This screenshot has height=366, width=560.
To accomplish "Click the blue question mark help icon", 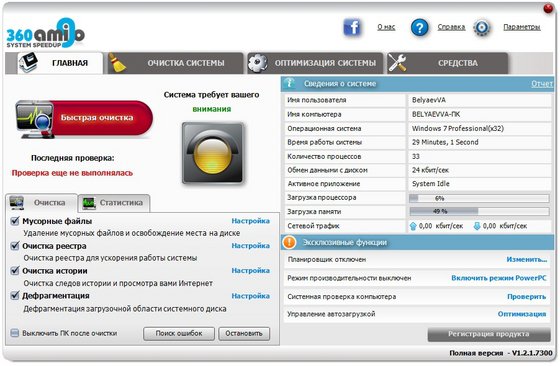I will 419,27.
